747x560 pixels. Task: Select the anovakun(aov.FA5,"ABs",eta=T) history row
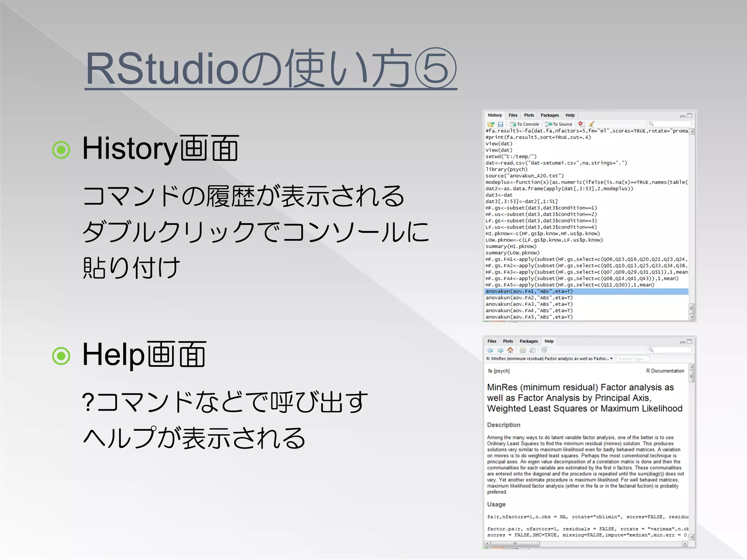[x=587, y=317]
